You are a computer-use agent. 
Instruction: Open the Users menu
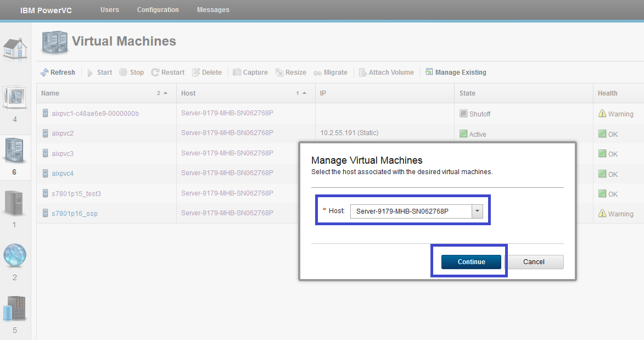[x=110, y=10]
